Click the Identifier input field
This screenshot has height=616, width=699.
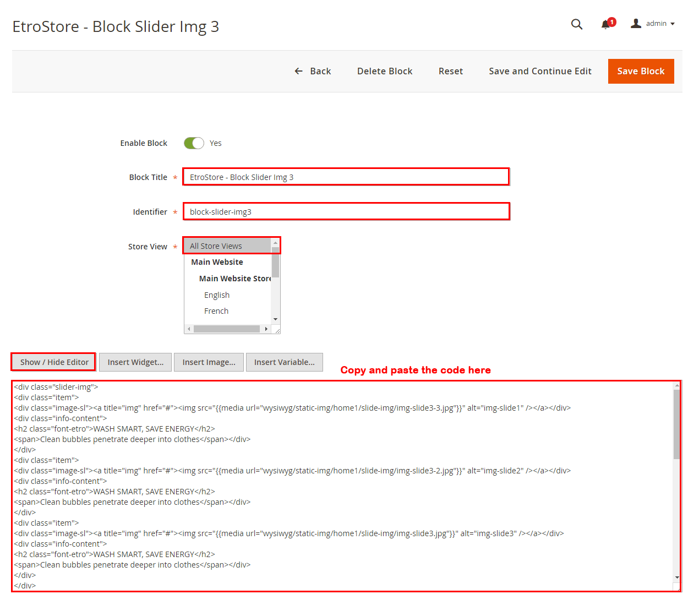[346, 212]
